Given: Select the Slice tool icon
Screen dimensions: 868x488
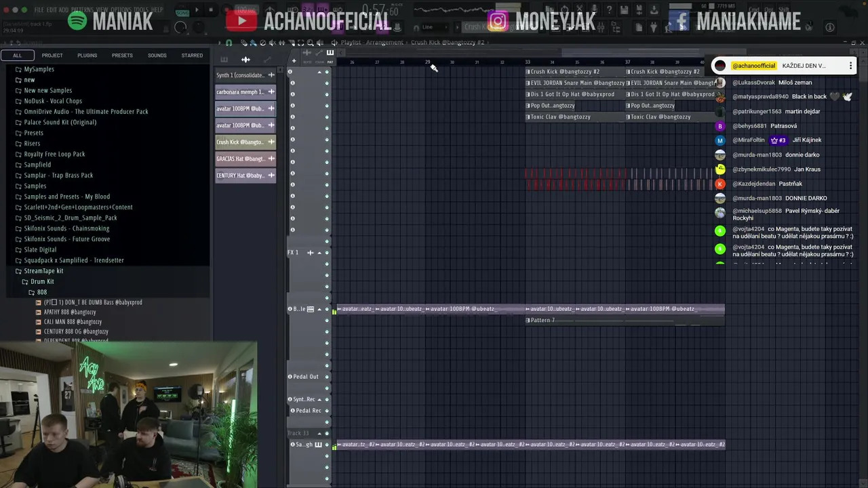Looking at the screenshot, I should coord(292,42).
